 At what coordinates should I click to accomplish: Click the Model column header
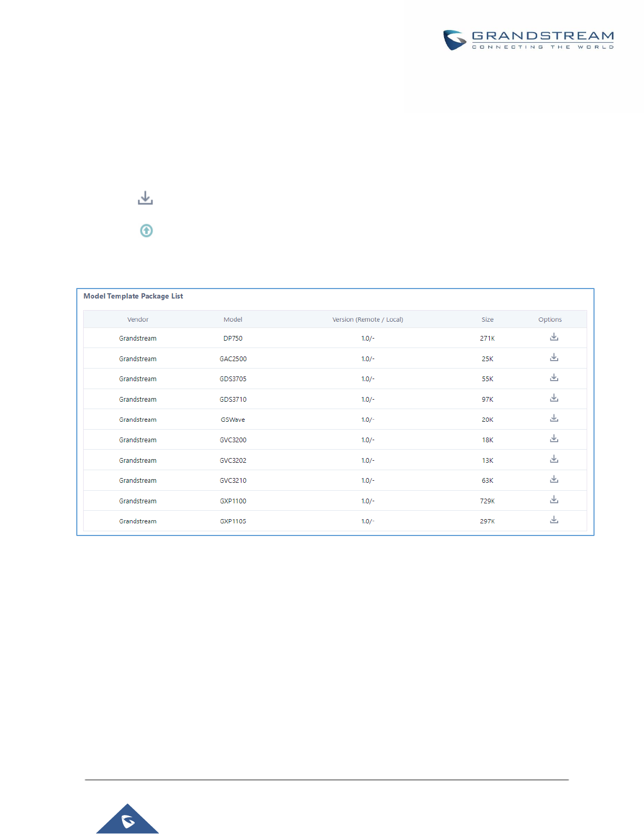(x=233, y=320)
